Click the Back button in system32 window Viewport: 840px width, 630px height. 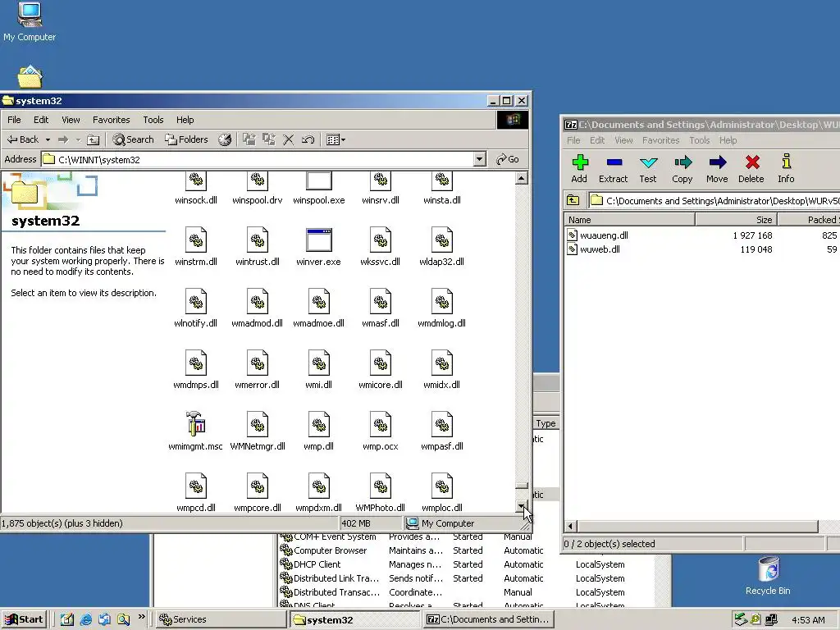click(22, 139)
